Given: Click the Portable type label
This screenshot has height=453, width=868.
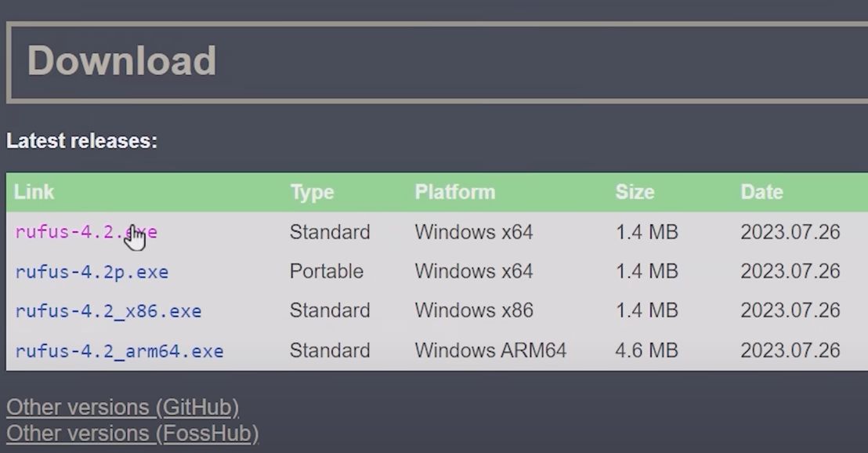Looking at the screenshot, I should point(327,271).
